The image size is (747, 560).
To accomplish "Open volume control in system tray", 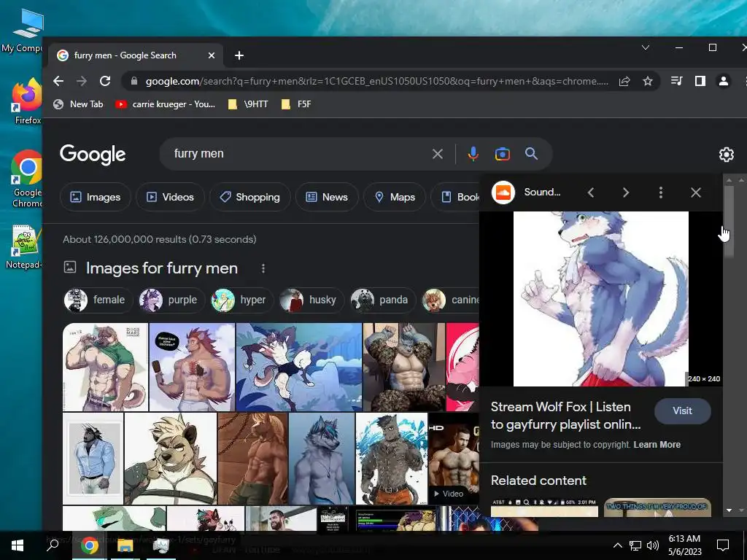I will 653,545.
